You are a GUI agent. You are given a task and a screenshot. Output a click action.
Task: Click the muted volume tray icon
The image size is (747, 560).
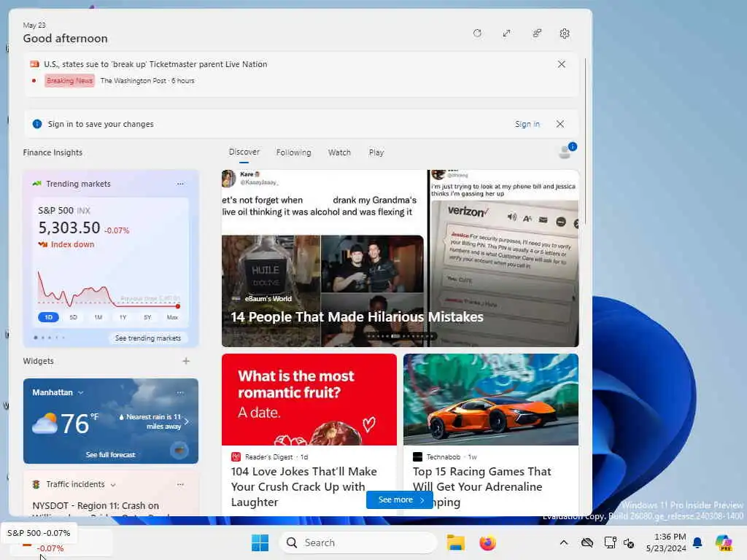coord(629,543)
